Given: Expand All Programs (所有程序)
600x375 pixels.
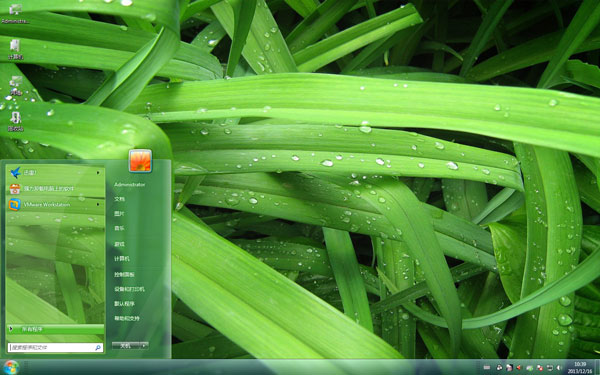Looking at the screenshot, I should (x=55, y=329).
